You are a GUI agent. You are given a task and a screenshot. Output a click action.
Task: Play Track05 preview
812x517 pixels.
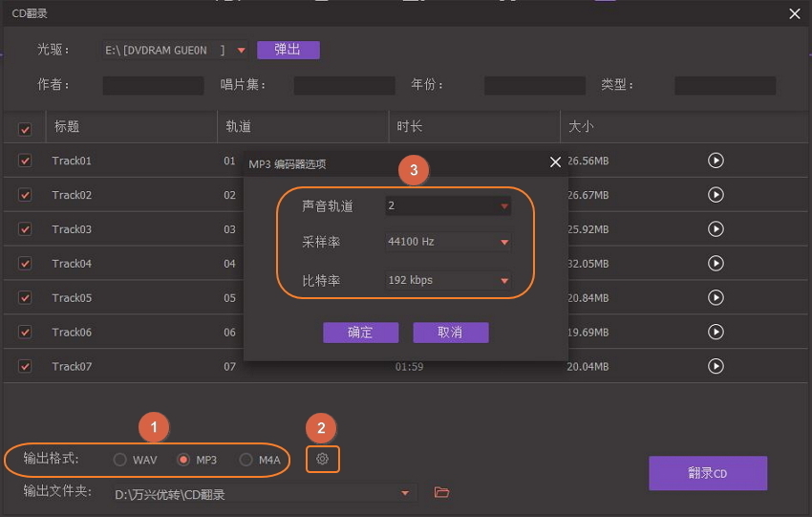tap(716, 298)
